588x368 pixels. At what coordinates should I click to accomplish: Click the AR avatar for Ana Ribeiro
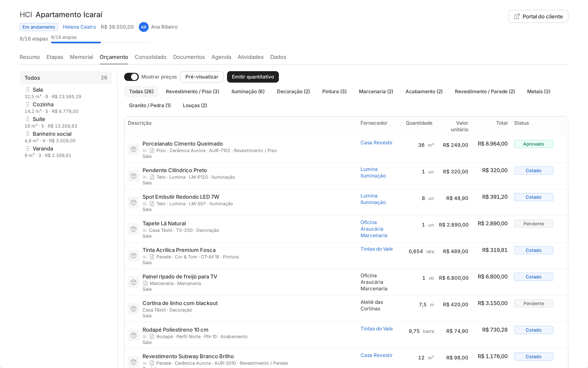click(144, 27)
